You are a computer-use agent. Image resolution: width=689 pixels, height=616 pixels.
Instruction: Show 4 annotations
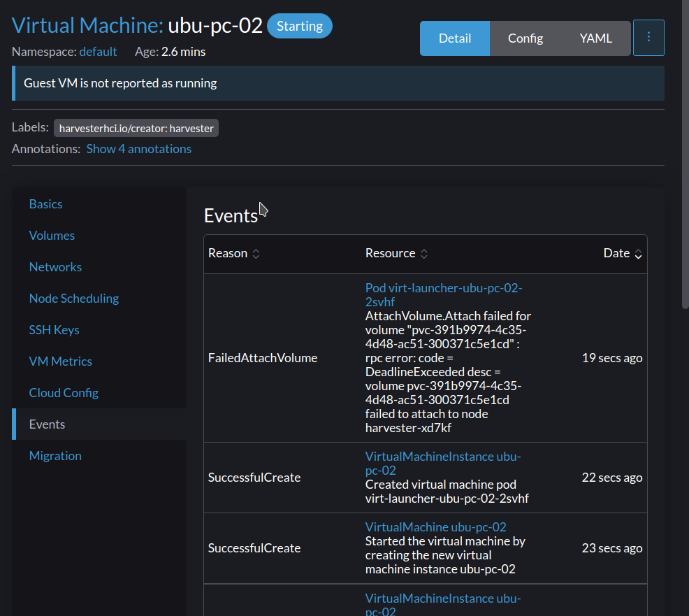139,149
